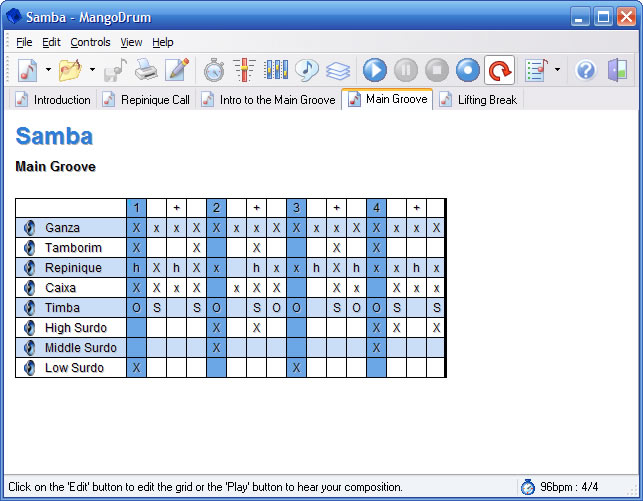Click the Help question mark icon
643x501 pixels.
coord(586,70)
